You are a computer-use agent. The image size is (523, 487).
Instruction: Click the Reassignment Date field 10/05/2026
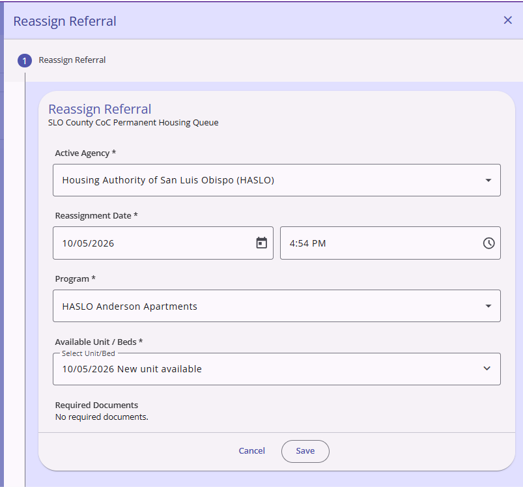(x=163, y=243)
